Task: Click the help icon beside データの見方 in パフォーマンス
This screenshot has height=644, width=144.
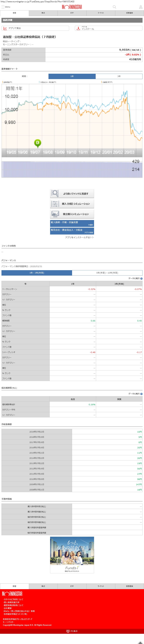Action: click(x=142, y=279)
